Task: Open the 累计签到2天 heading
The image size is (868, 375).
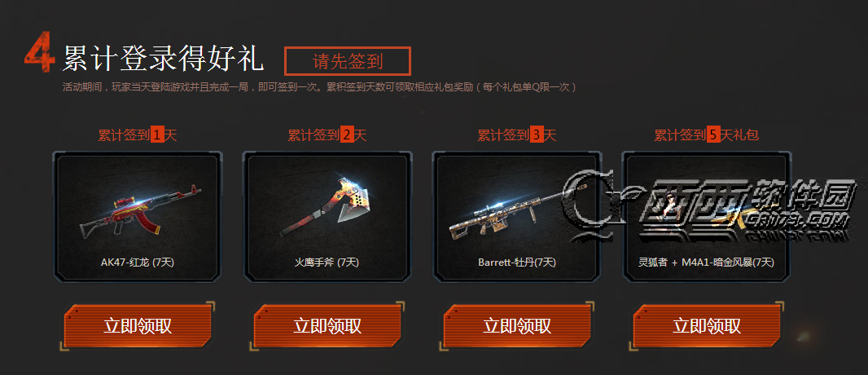Action: pyautogui.click(x=327, y=135)
